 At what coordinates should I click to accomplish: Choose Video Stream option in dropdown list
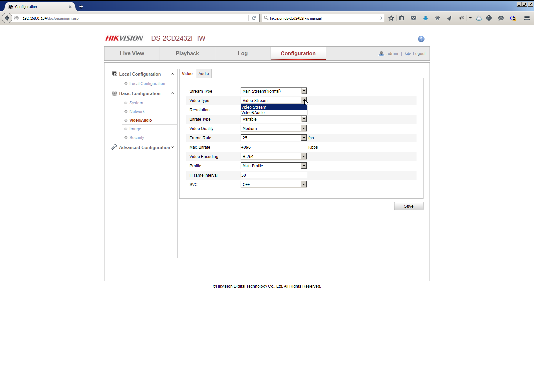point(274,107)
